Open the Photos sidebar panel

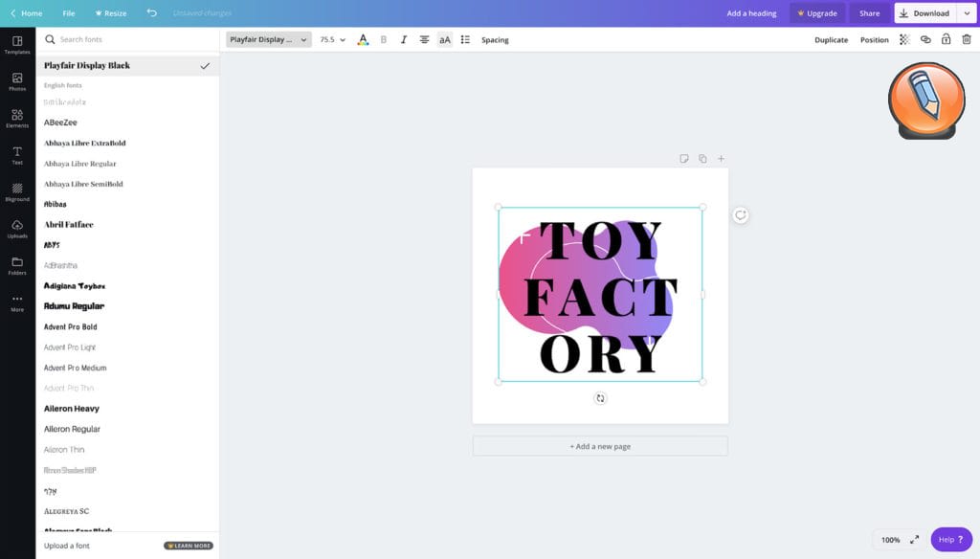[x=17, y=82]
